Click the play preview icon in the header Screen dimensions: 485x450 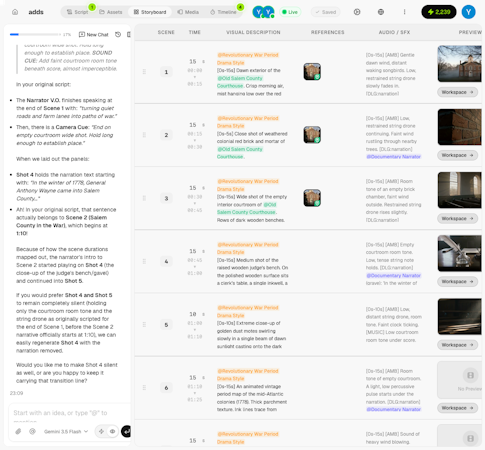(x=357, y=12)
